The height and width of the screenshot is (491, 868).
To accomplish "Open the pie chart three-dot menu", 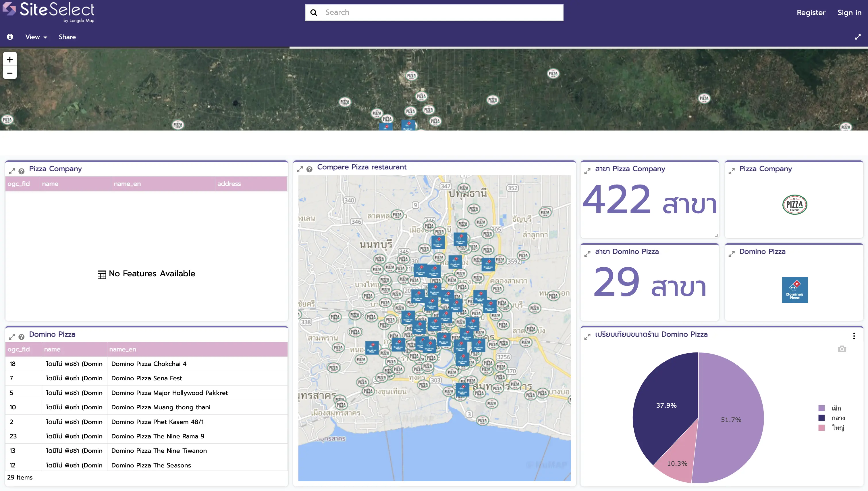I will pos(854,336).
